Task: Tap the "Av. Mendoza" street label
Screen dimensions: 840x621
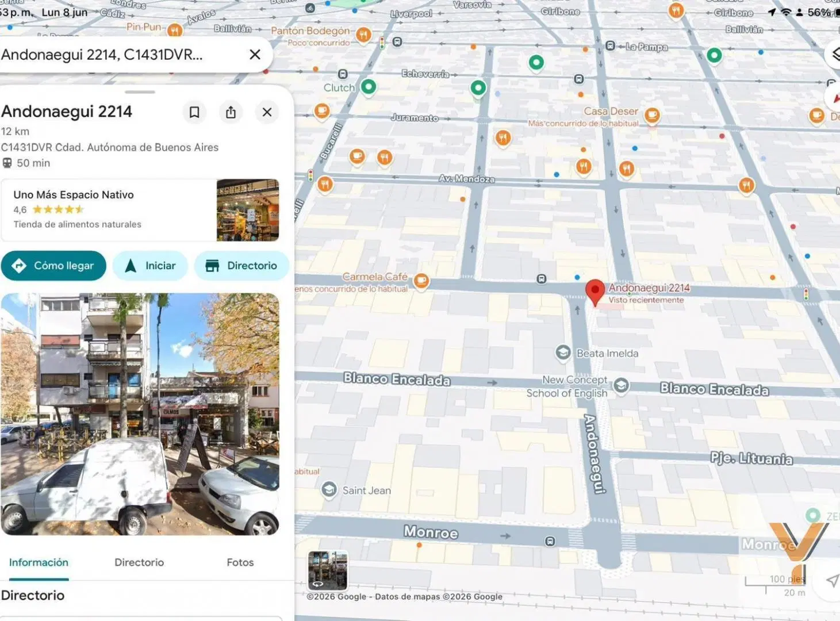Action: point(467,179)
